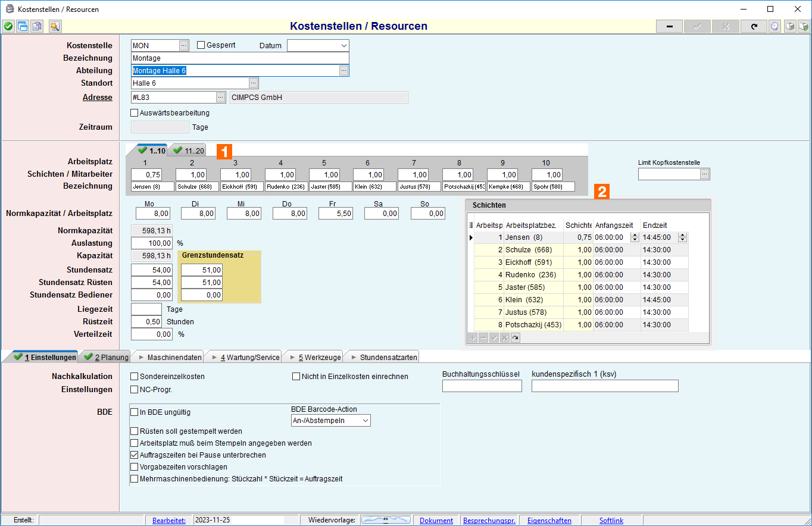Click checkmark post button below Schichten grid
The image size is (812, 526).
[494, 337]
